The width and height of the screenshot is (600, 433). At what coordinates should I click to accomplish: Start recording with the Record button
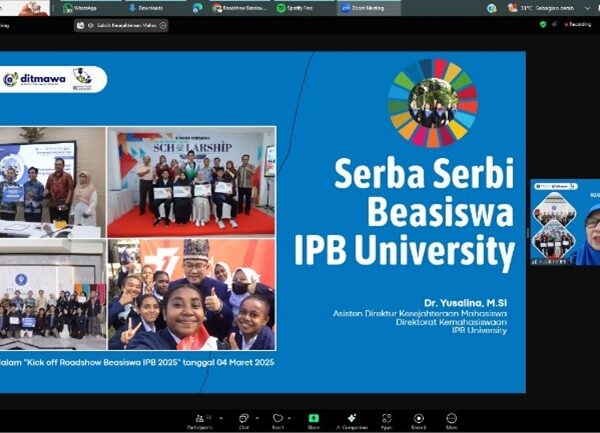click(x=419, y=422)
